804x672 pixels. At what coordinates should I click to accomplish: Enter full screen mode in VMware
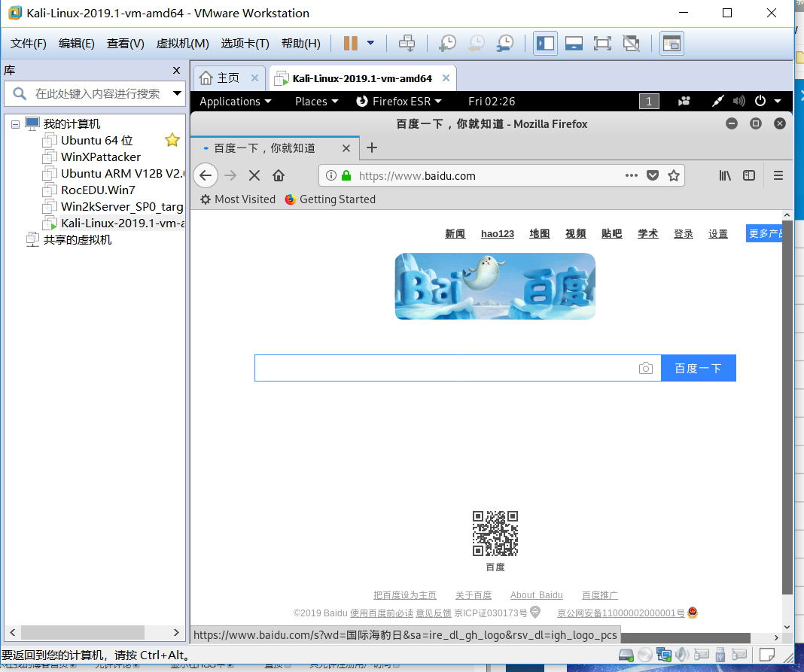pyautogui.click(x=602, y=44)
